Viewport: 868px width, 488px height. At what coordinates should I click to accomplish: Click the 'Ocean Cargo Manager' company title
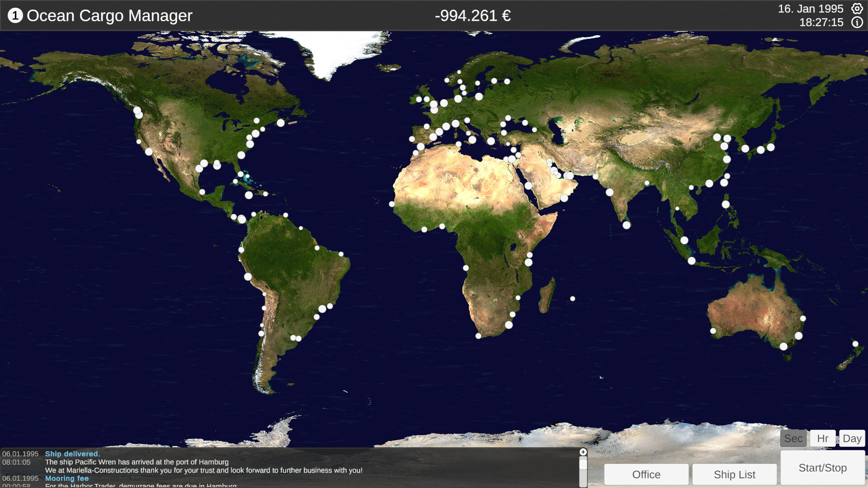pos(109,16)
